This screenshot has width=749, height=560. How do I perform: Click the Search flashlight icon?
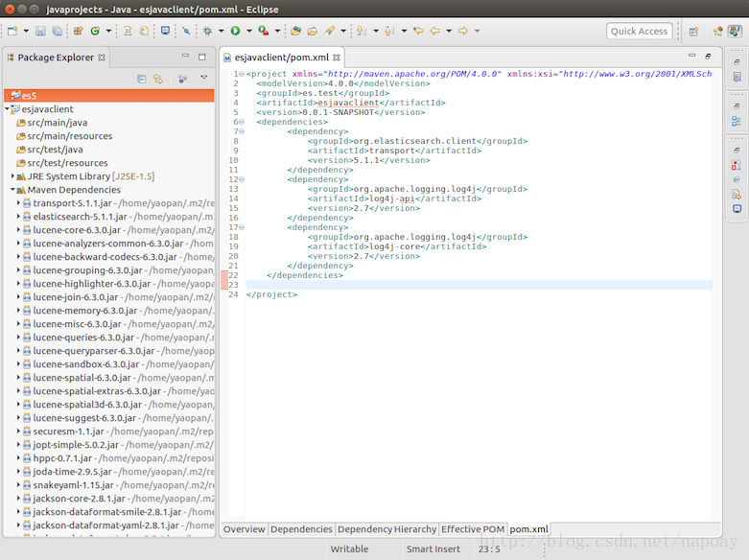(x=330, y=31)
